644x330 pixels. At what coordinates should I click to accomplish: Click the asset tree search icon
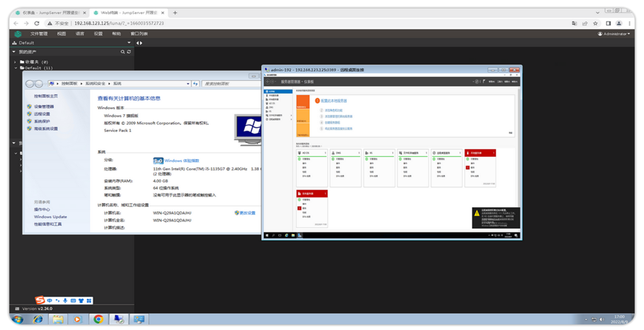122,52
